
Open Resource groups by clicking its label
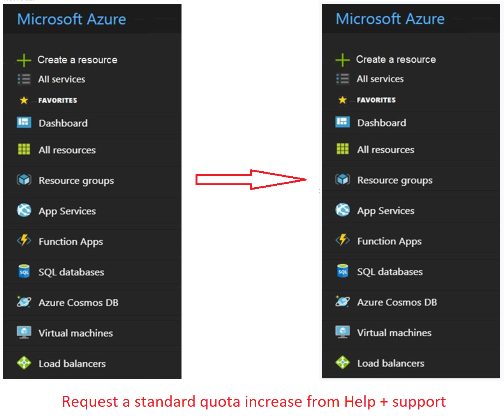coord(76,180)
